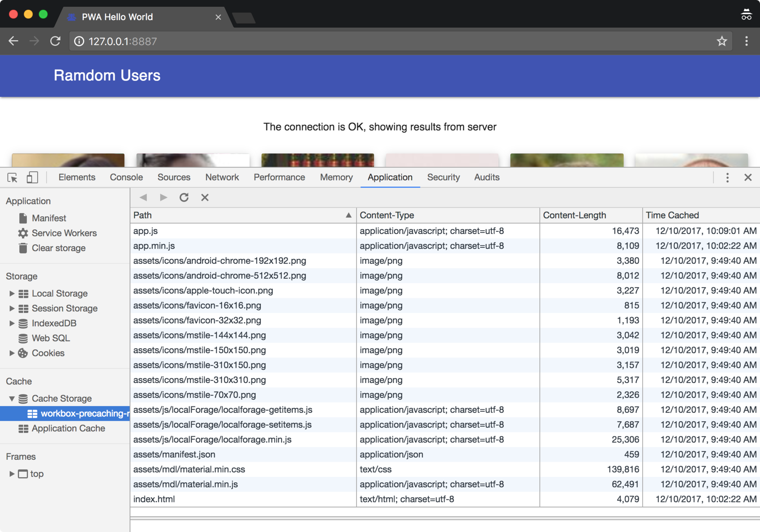Delete the selected cache entry with X icon
Viewport: 760px width, 532px height.
pyautogui.click(x=205, y=197)
